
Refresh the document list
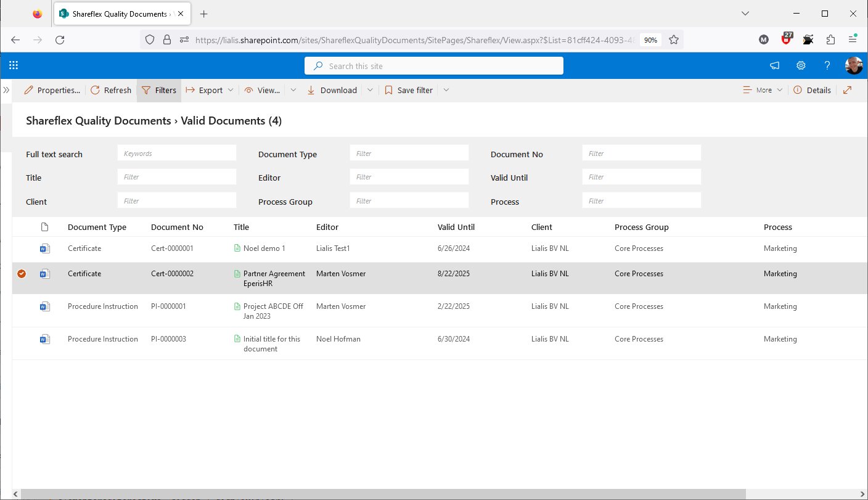click(x=111, y=90)
